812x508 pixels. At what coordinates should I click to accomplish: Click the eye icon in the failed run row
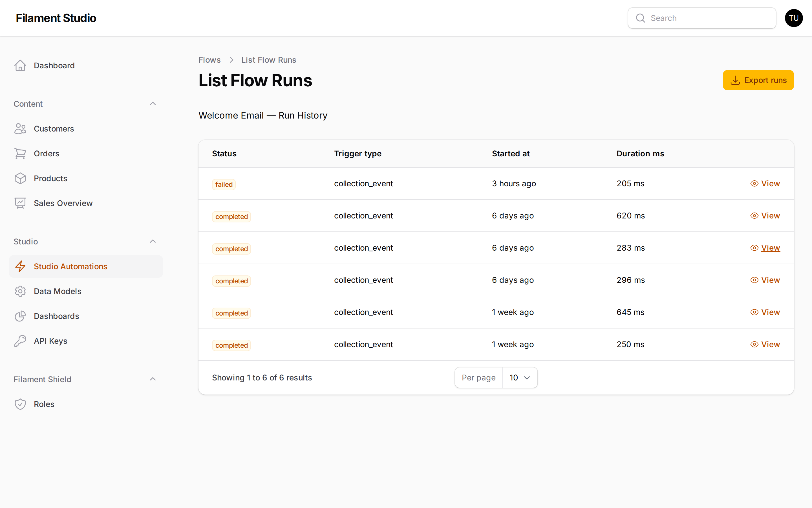[x=754, y=183]
